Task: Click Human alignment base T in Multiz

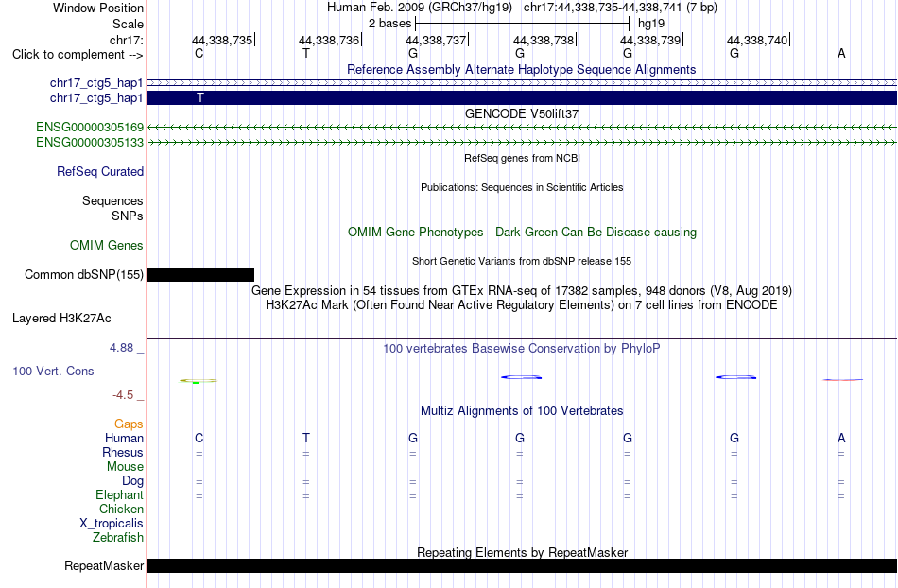Action: click(x=306, y=438)
